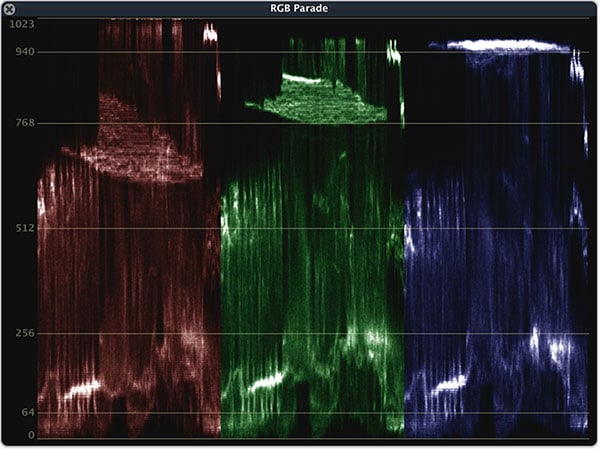The height and width of the screenshot is (449, 600).
Task: Select the 256 scale label
Action: click(x=21, y=333)
